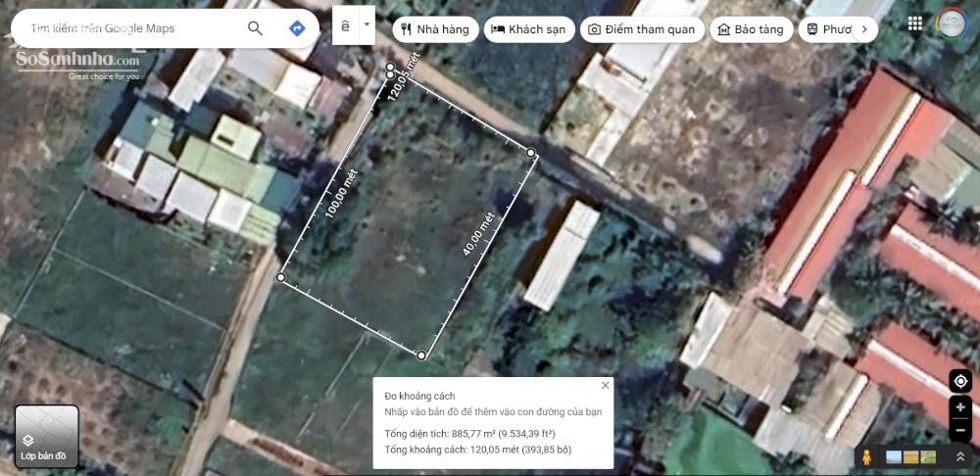Click the Bảo tàng chip
Viewport: 980px width, 476px height.
tap(751, 29)
